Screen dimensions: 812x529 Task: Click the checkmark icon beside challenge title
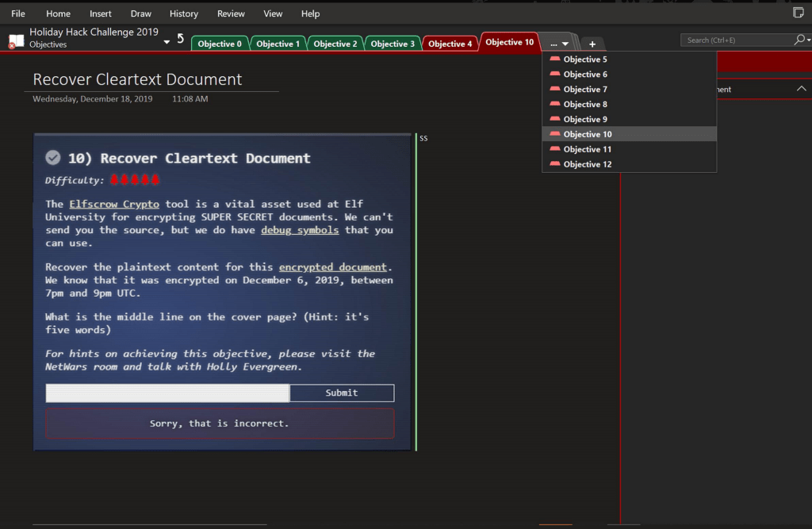(53, 158)
